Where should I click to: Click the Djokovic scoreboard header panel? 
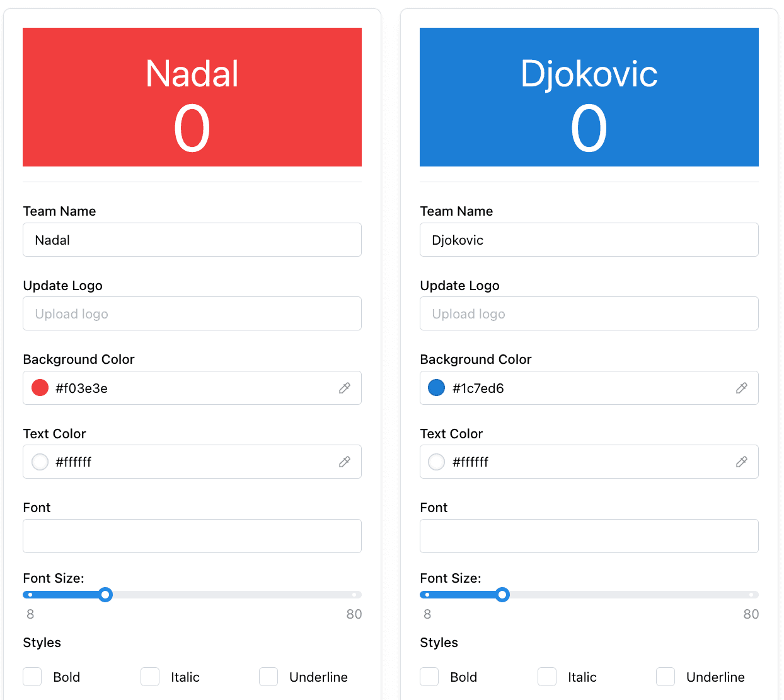pyautogui.click(x=589, y=97)
